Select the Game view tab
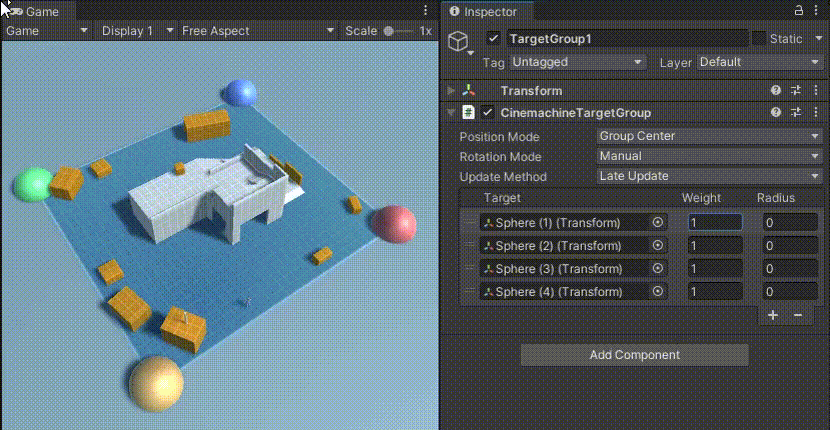 coord(37,11)
